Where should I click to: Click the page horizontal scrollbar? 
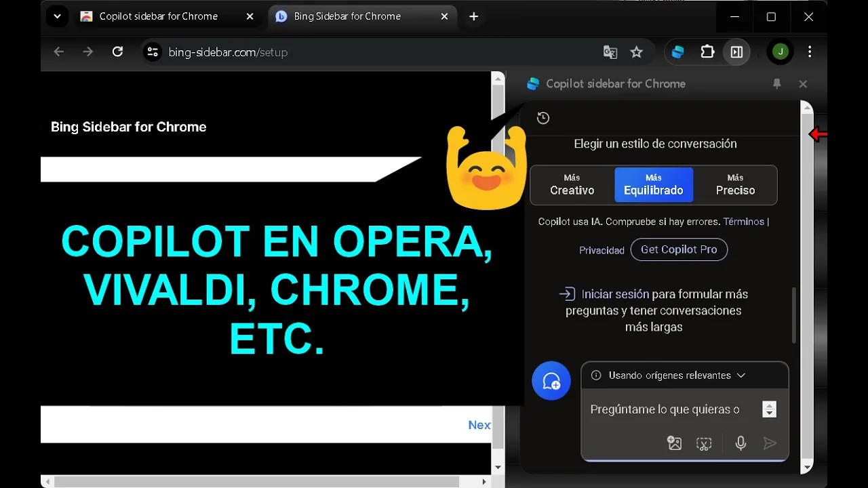pos(256,482)
